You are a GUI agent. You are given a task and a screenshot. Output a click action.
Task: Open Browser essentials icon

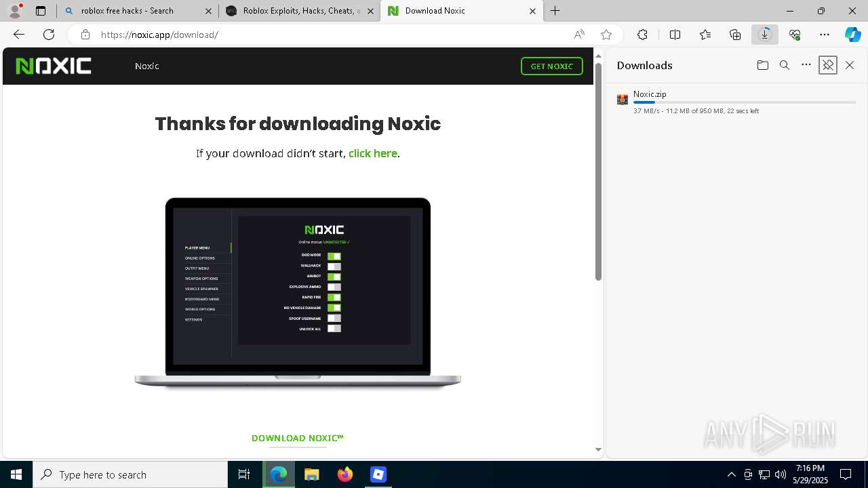point(795,35)
